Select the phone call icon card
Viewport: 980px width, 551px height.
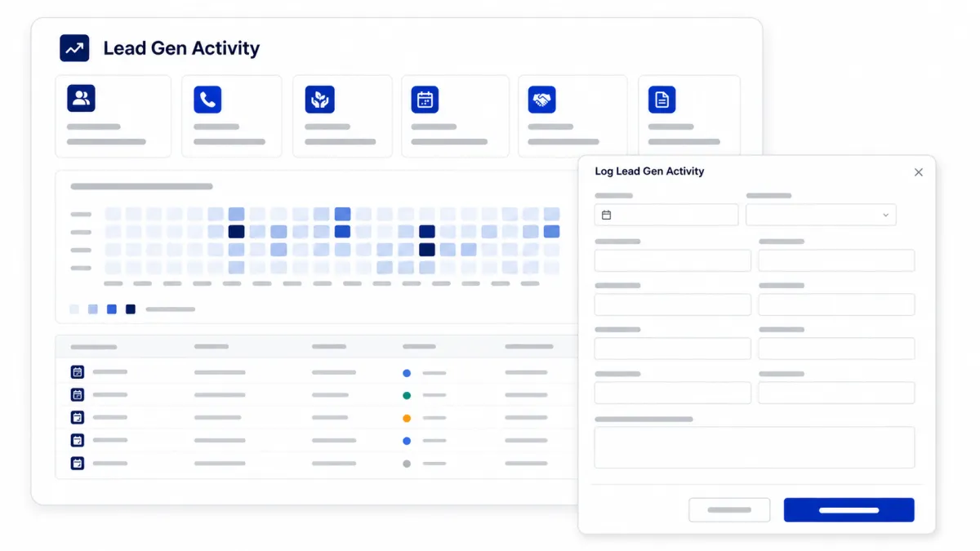pos(231,116)
